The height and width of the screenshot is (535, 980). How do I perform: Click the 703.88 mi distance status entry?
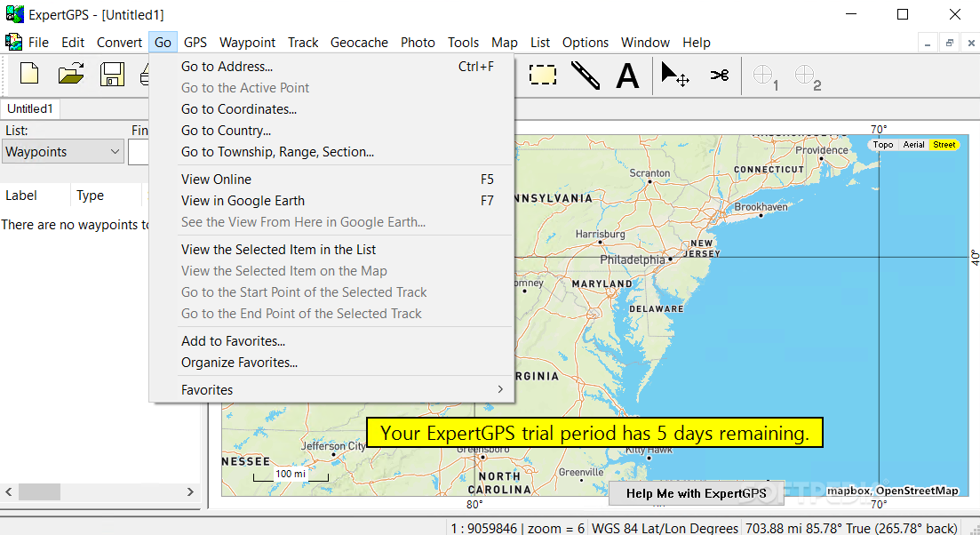[850, 528]
